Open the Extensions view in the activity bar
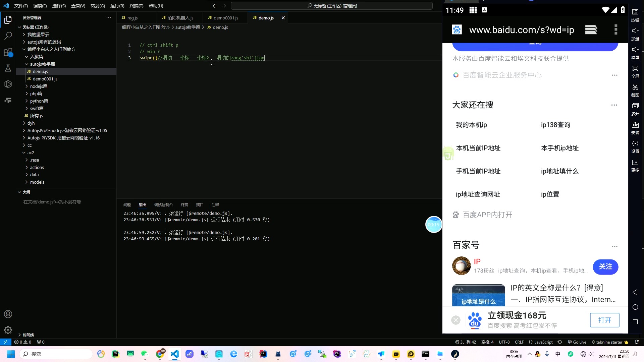The width and height of the screenshot is (644, 362). 8,52
